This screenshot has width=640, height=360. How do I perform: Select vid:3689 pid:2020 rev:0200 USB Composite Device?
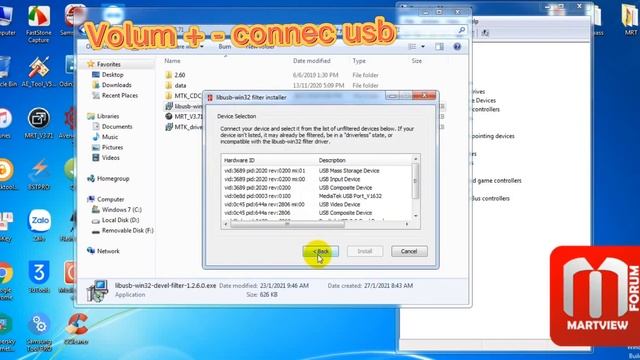(317, 188)
